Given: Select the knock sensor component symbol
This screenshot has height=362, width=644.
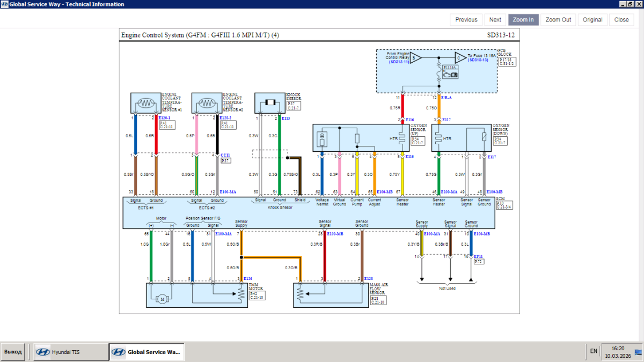Looking at the screenshot, I should (270, 102).
